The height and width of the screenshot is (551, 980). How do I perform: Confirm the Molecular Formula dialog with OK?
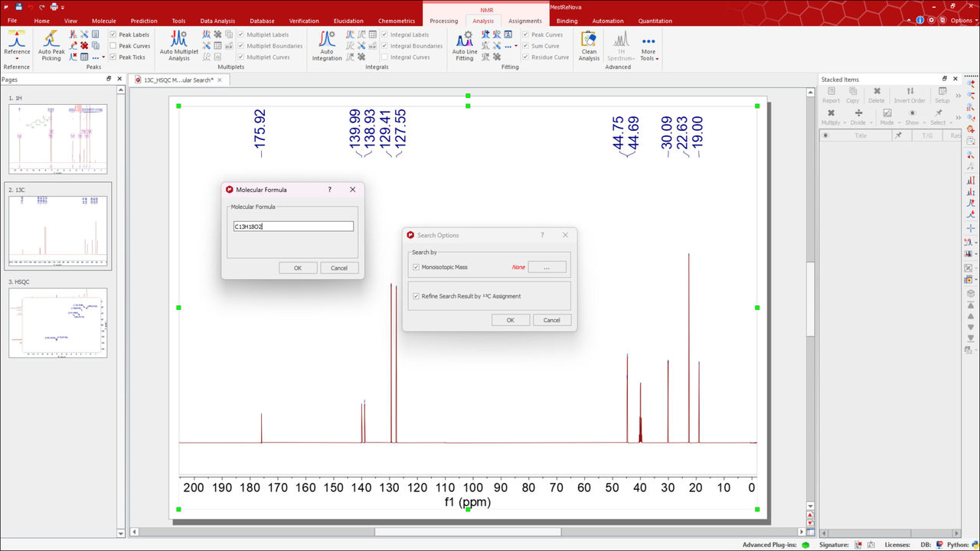coord(298,268)
